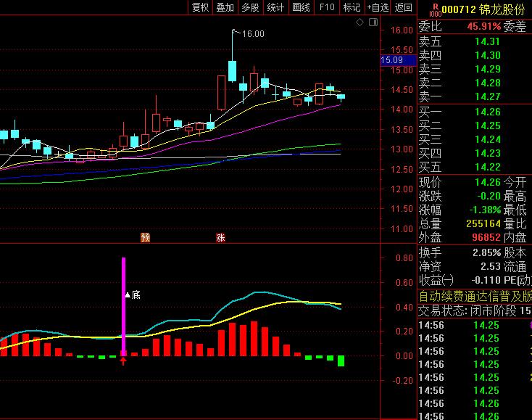Click the diamond icon atop the chart
The height and width of the screenshot is (420, 532).
point(360,22)
